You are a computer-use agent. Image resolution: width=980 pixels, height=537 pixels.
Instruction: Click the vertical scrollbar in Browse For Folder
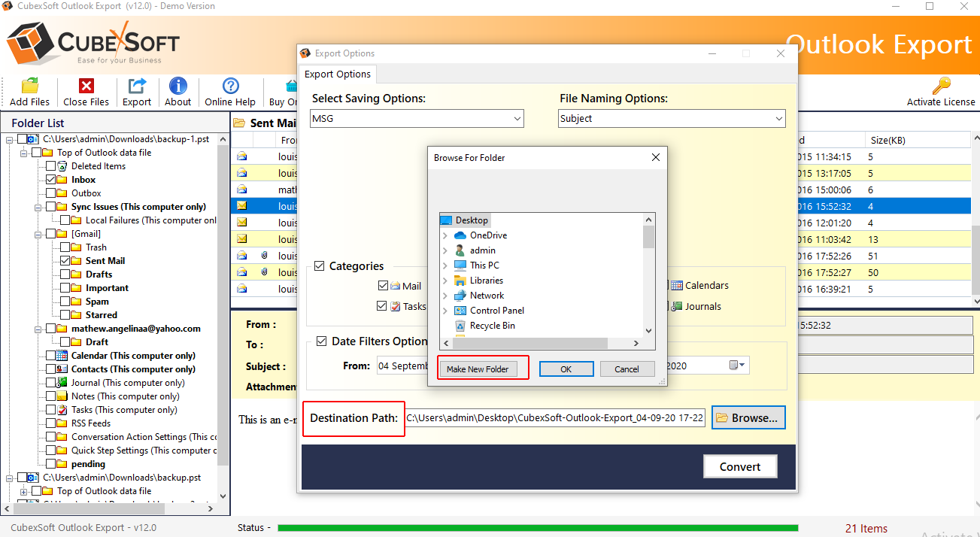pos(649,275)
